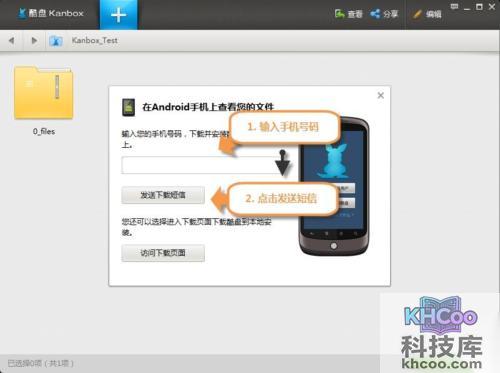This screenshot has width=500, height=373.
Task: Click the Kanbox home folder icon
Action: [56, 41]
